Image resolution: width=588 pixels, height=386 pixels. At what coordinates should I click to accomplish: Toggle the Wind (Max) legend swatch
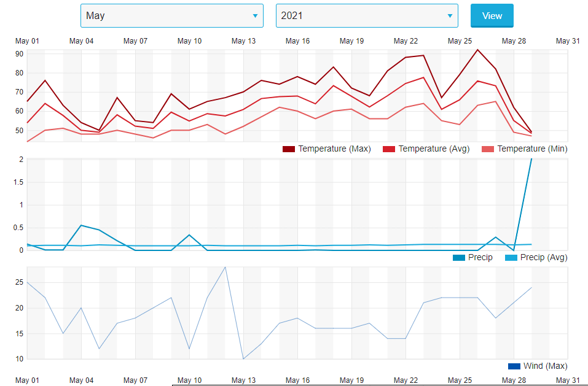click(x=514, y=366)
